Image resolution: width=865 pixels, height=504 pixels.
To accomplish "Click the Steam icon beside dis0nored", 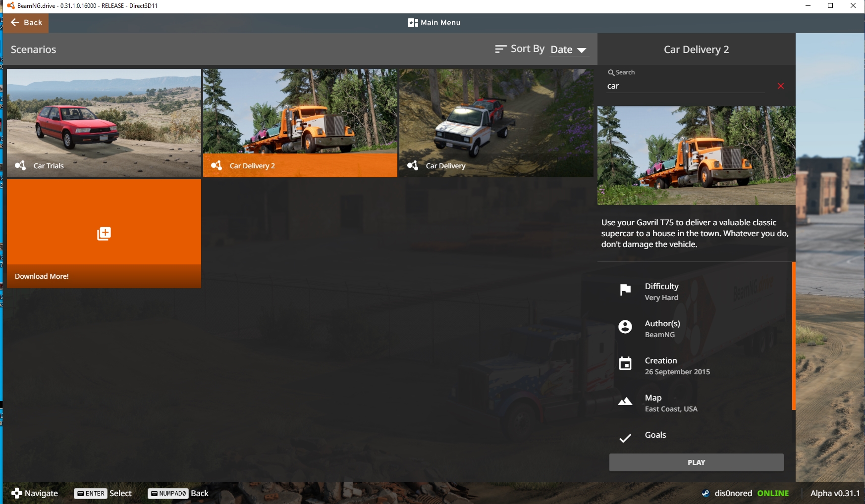I will click(705, 493).
